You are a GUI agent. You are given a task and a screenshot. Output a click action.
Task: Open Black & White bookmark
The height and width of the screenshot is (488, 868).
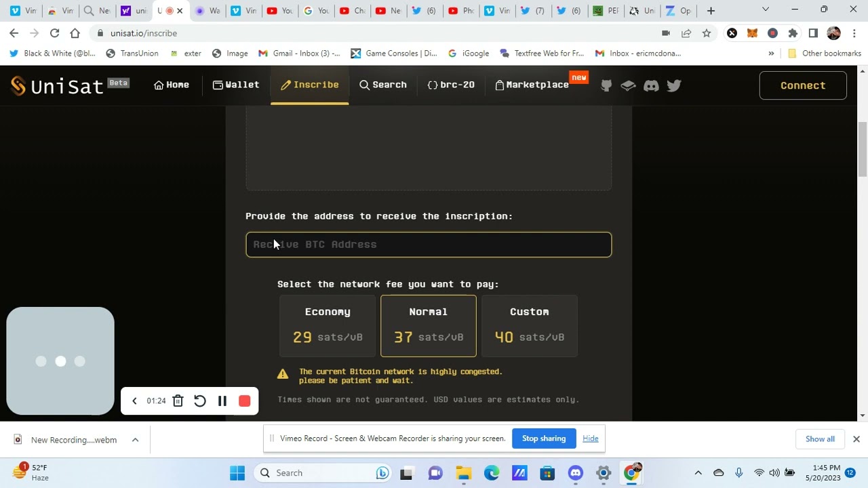(52, 54)
